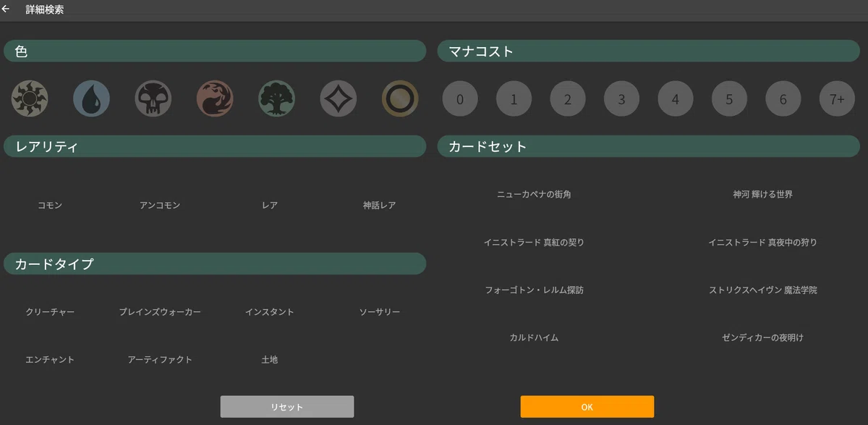
Task: Toggle mana cost 6 filter
Action: click(x=783, y=98)
